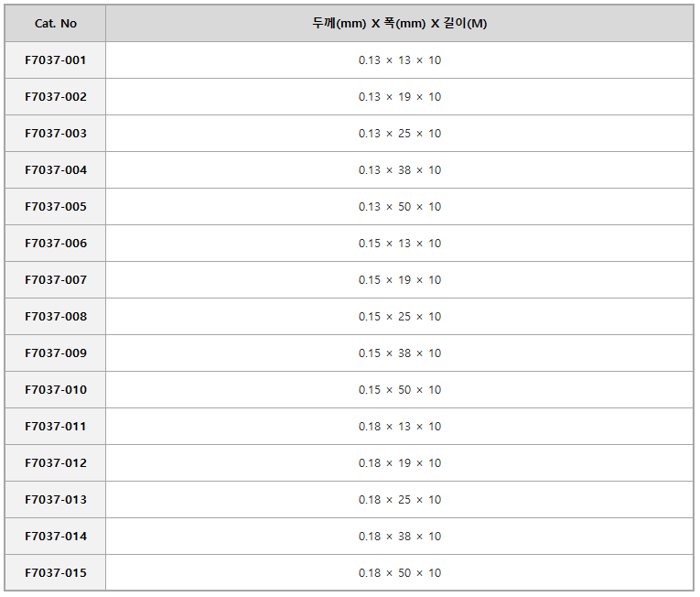Screen dimensions: 700x597
Task: Click the 0.15 × 19 × 10 dimension
Action: tap(400, 280)
